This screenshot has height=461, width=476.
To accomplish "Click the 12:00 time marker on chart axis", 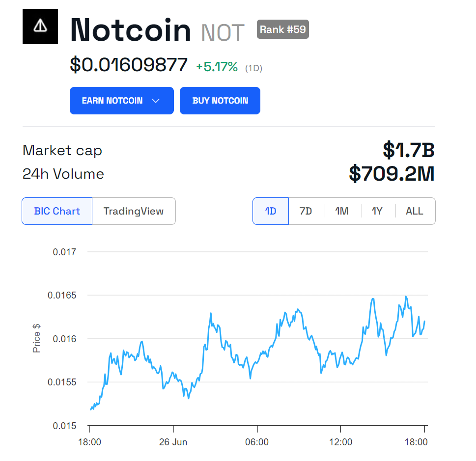I will click(x=340, y=442).
